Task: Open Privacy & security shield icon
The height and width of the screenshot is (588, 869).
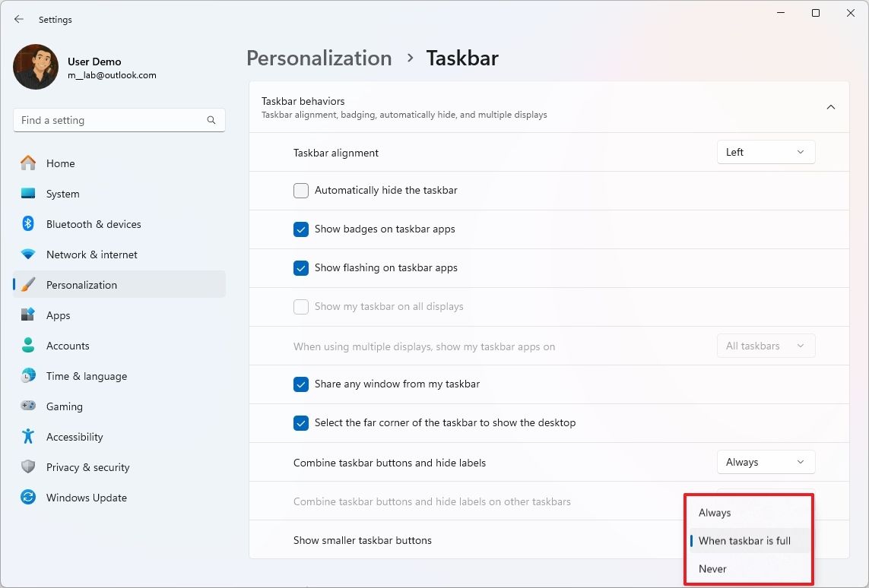Action: coord(28,467)
